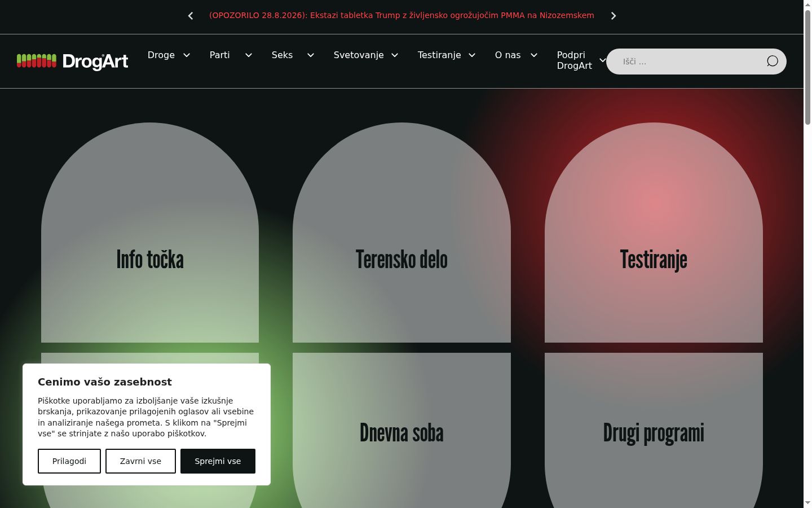Expand the Droge menu chevron
Screen dimensions: 812x508
[187, 55]
